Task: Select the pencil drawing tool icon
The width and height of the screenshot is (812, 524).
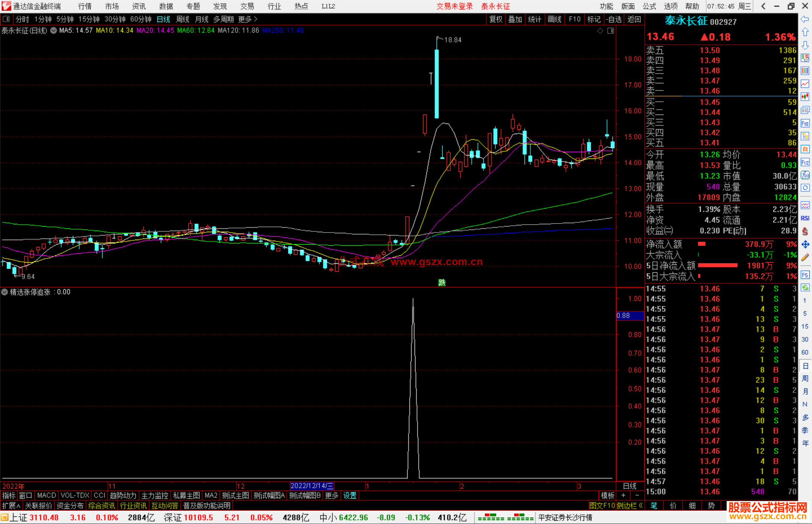Action: [x=805, y=258]
